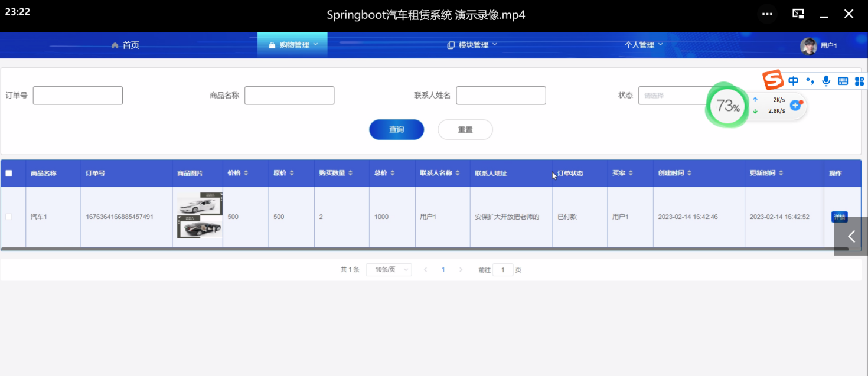Viewport: 868px width, 376px height.
Task: Click the 2023-02-14 16:42:46 created time
Action: click(x=688, y=217)
